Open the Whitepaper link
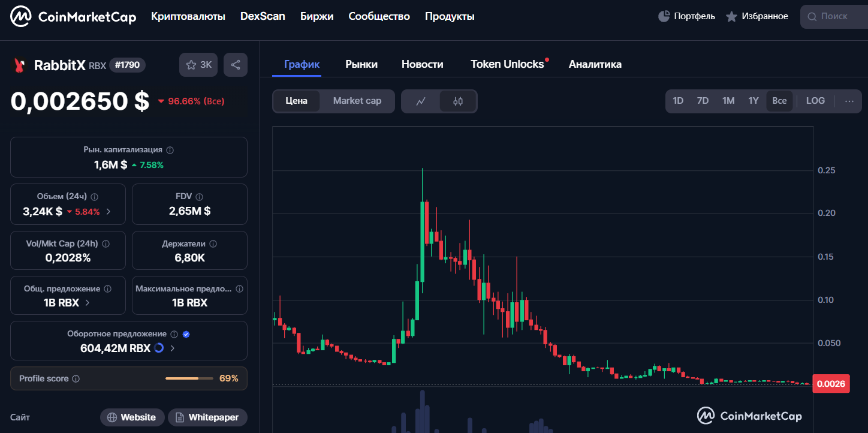Screen dimensions: 868x433 207,417
